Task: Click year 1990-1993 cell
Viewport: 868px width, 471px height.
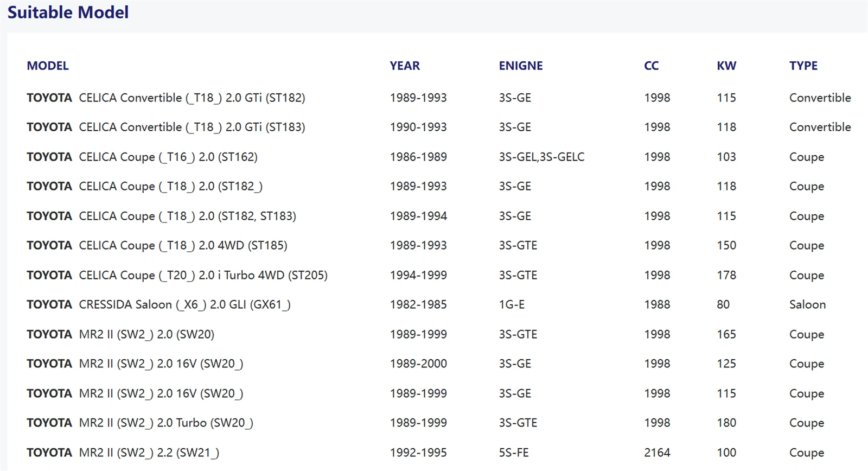Action: pos(418,127)
